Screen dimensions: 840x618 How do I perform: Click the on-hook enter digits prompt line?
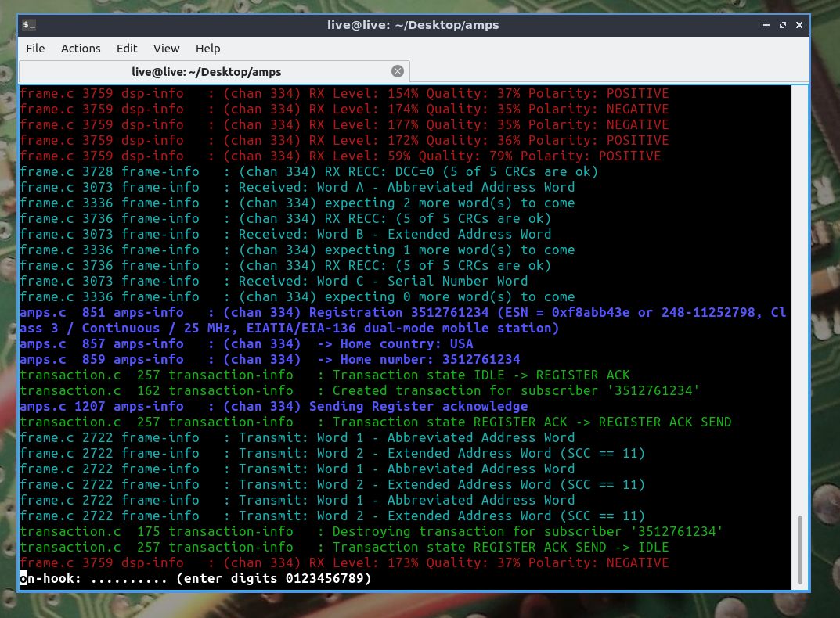(x=196, y=578)
